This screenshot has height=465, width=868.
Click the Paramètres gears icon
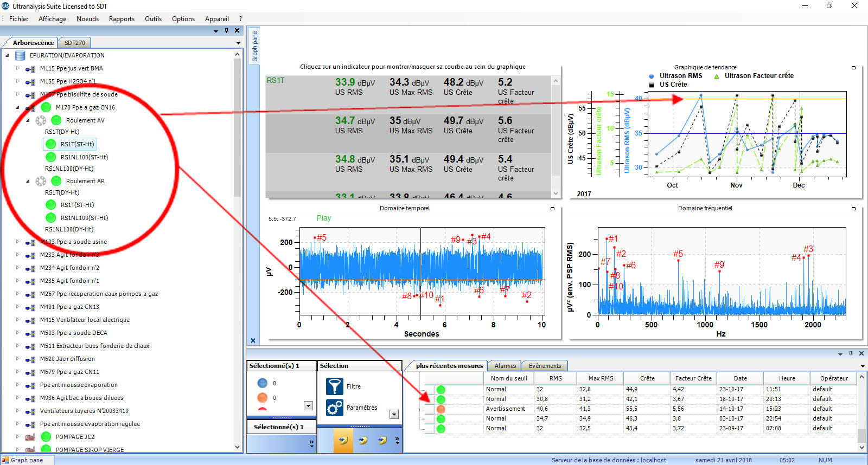tap(334, 407)
